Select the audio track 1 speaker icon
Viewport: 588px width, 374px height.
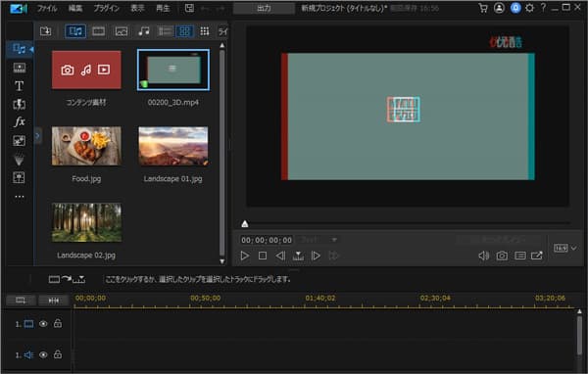[x=28, y=354]
